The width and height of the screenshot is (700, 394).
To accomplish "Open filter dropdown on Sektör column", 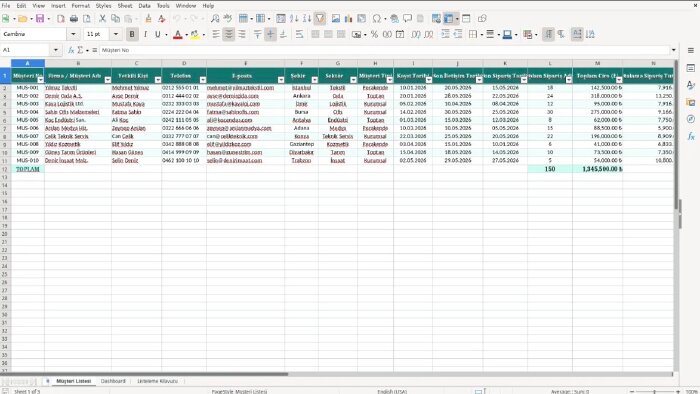I will coord(354,80).
